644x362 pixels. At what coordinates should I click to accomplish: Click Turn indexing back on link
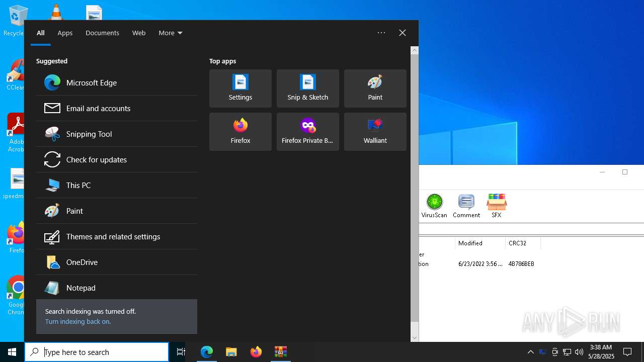(78, 321)
